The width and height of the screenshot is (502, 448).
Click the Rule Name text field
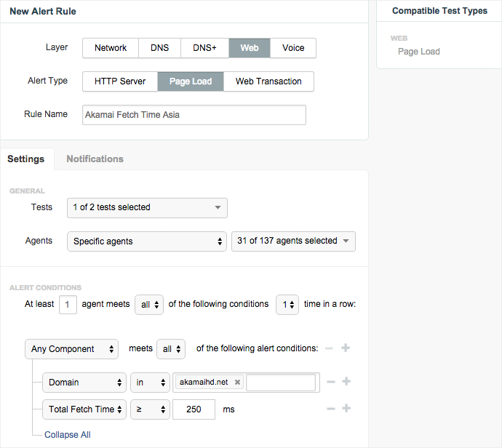(194, 115)
